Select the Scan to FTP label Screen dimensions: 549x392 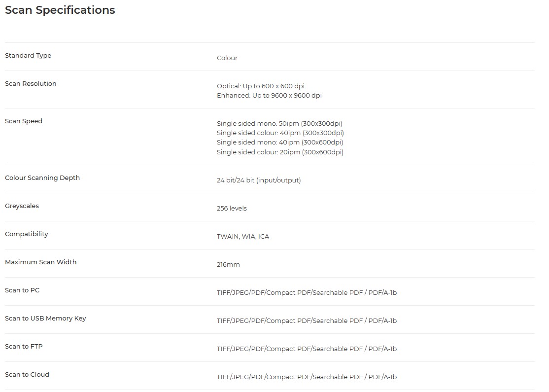point(24,347)
